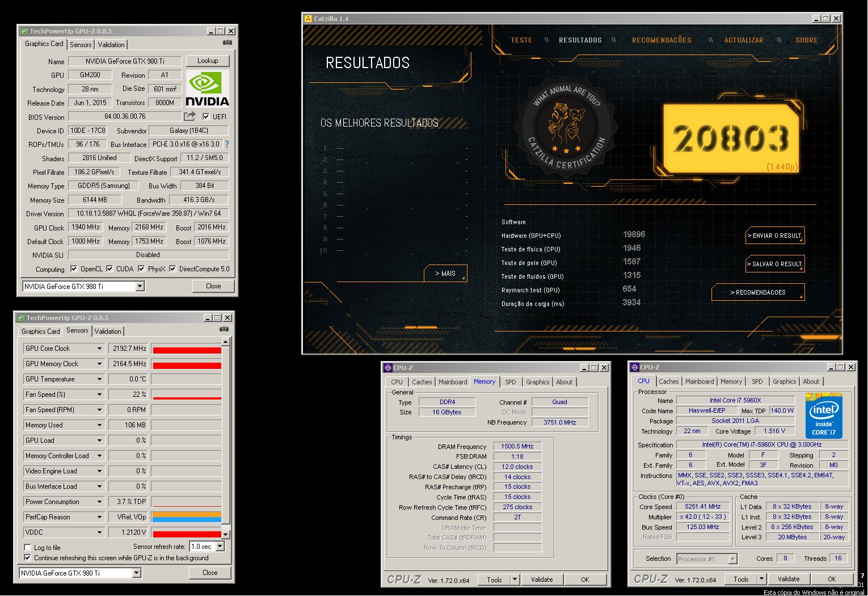Switch to Validation tab in top GPU-Z window
868x596 pixels.
[x=111, y=45]
